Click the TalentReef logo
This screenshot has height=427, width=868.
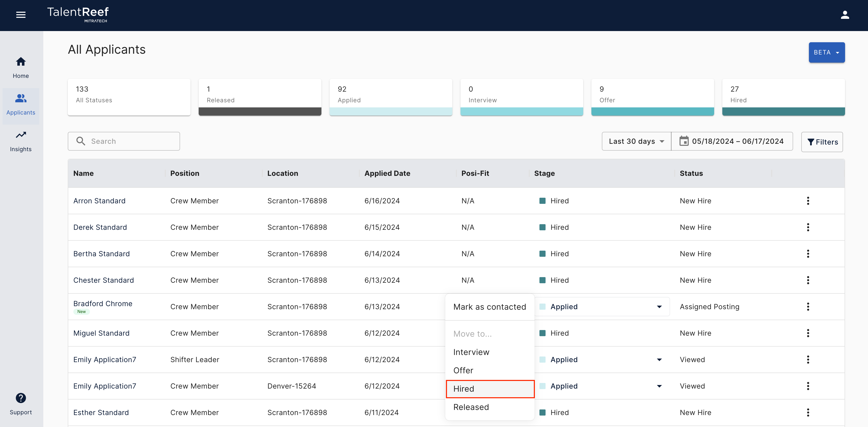[x=78, y=15]
